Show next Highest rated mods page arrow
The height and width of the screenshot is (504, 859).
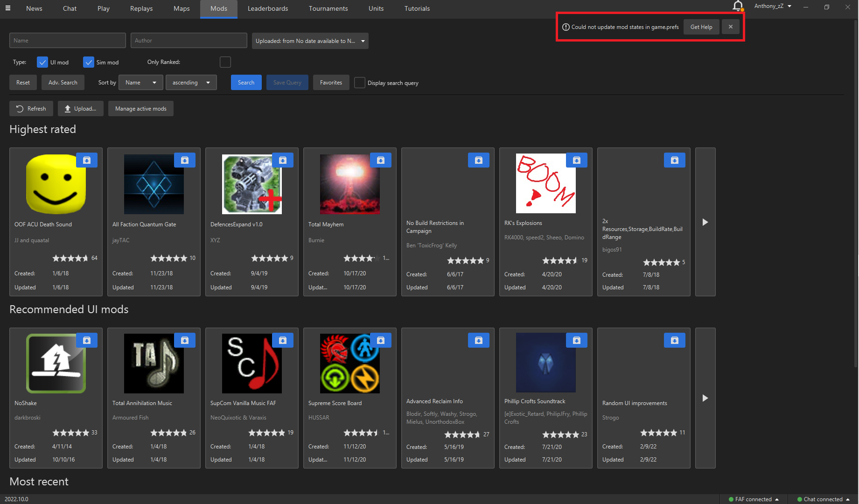[705, 222]
